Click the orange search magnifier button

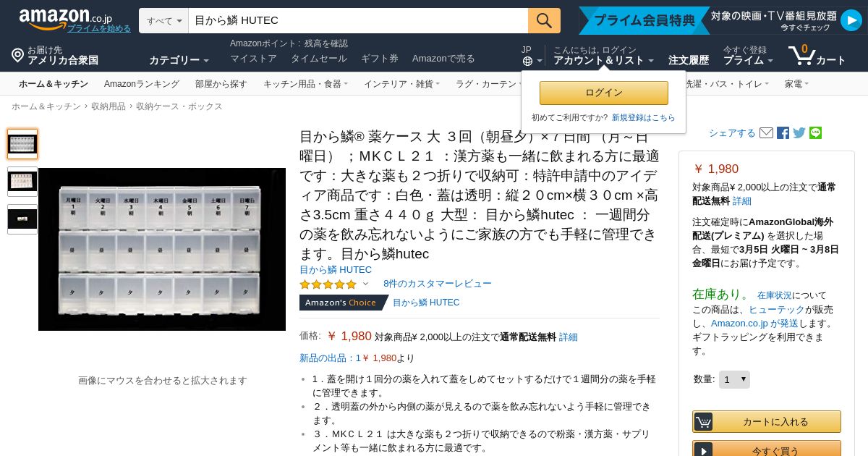point(544,20)
